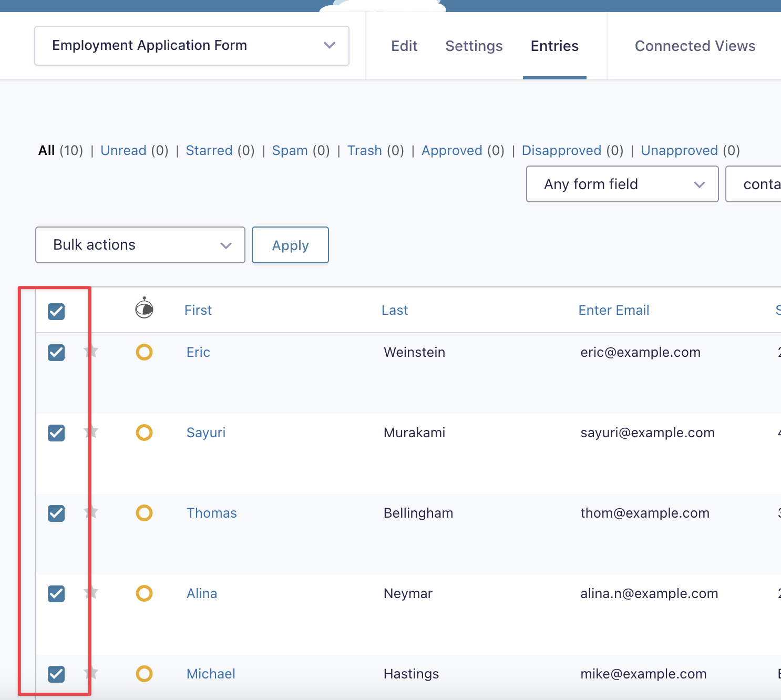781x700 pixels.
Task: Open the entry for Michael
Action: (211, 674)
